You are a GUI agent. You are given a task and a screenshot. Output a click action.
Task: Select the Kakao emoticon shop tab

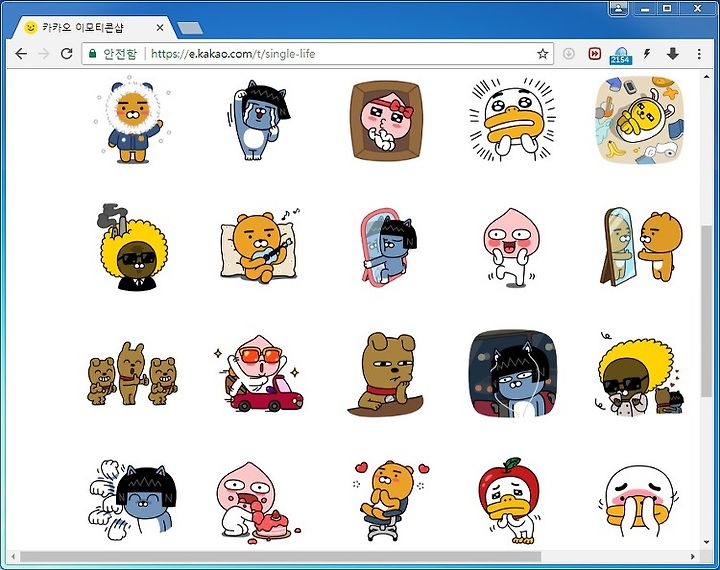94,28
